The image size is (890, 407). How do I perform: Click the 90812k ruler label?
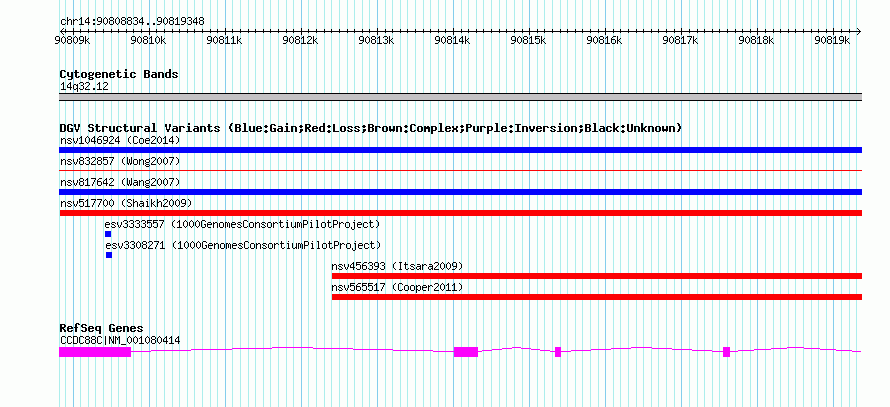[300, 40]
